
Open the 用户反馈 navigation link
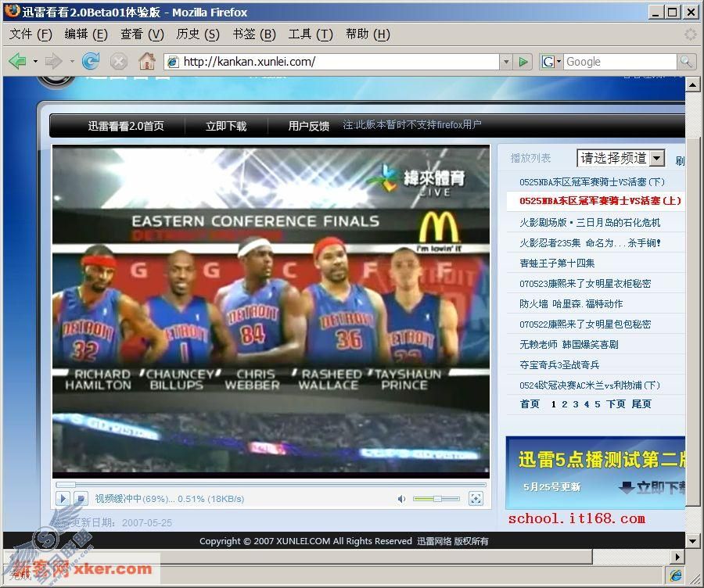point(309,126)
